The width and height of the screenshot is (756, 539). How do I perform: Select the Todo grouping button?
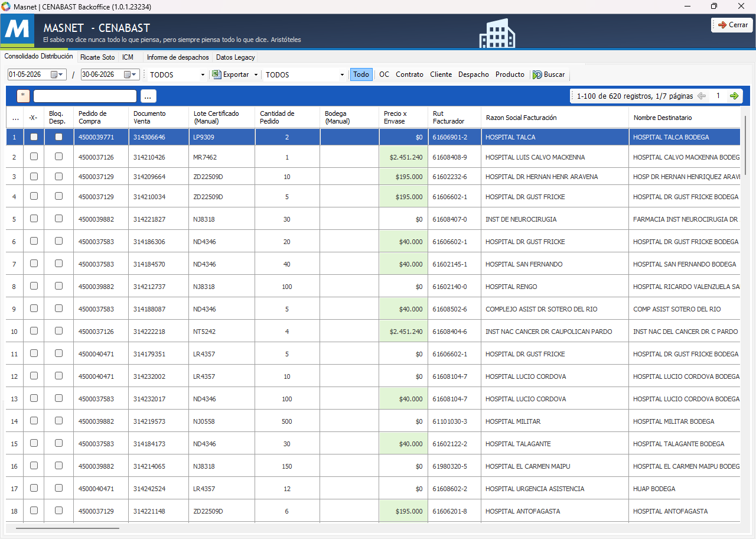[x=361, y=74]
